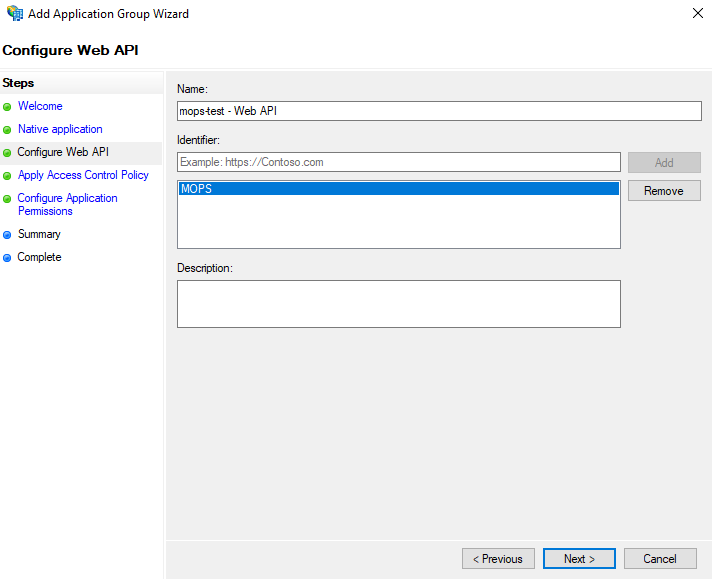
Task: Focus the Identifier input box
Action: (399, 162)
